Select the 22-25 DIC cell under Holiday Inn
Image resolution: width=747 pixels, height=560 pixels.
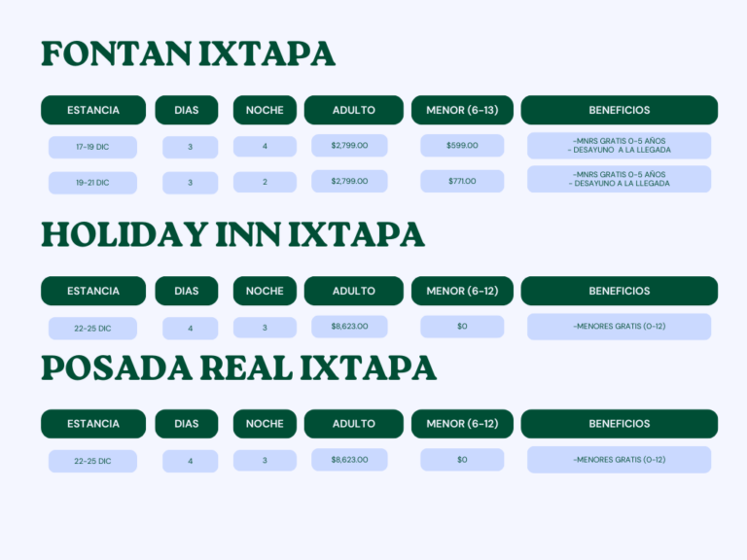click(x=92, y=329)
